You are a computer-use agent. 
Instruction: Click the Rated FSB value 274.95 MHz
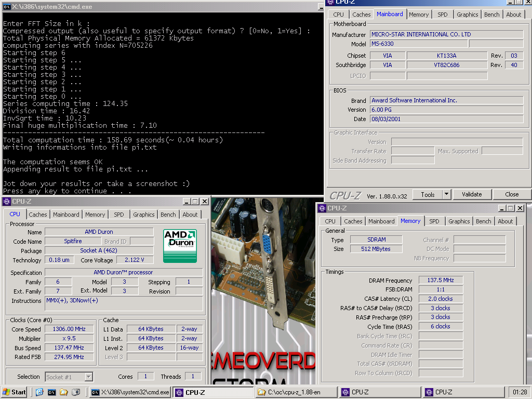69,357
